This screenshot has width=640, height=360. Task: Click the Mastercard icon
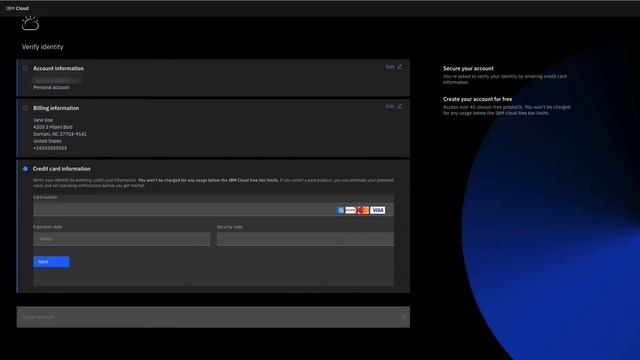363,210
